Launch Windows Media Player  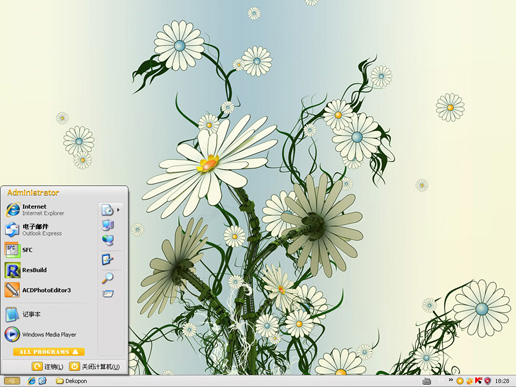click(x=40, y=334)
